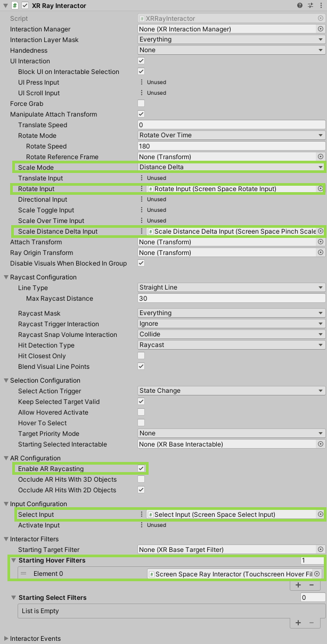This screenshot has height=644, width=327.
Task: Open the options menu beside Rotate Input
Action: (x=142, y=189)
